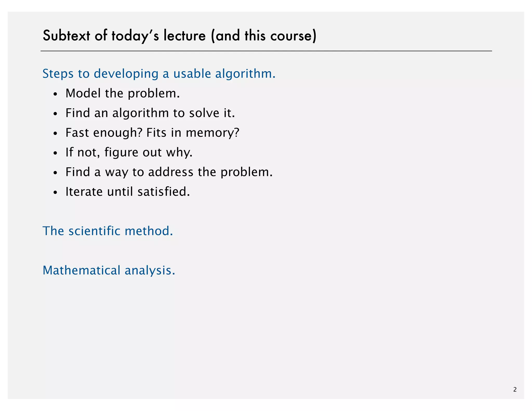Click the 'Steps to developing a usable algorithm' heading

click(159, 74)
